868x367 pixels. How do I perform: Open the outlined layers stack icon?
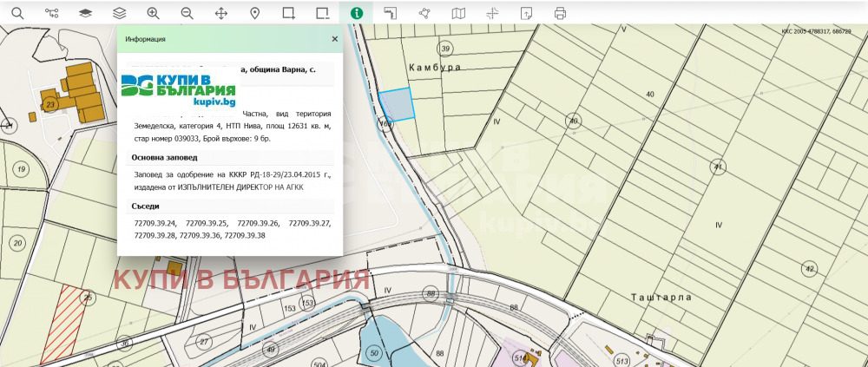(x=119, y=13)
